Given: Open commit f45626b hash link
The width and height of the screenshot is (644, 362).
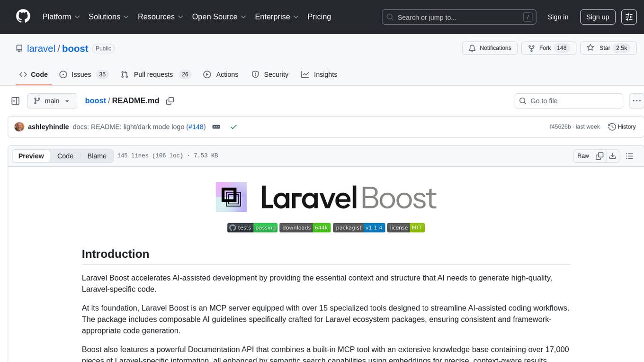Looking at the screenshot, I should click(560, 127).
